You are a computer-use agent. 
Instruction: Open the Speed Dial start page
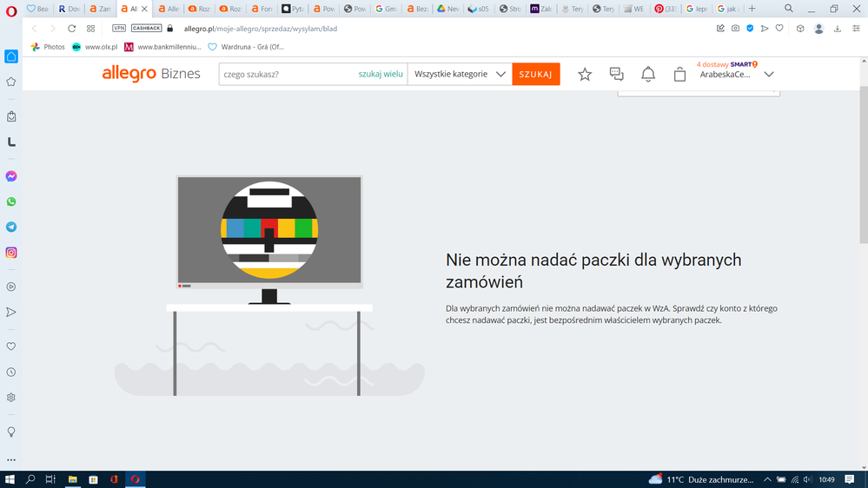(90, 28)
